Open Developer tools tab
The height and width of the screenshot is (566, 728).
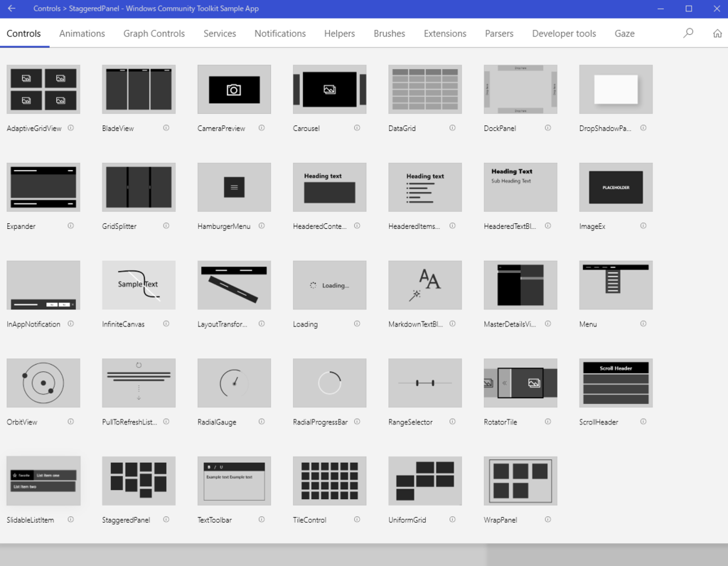coord(564,33)
